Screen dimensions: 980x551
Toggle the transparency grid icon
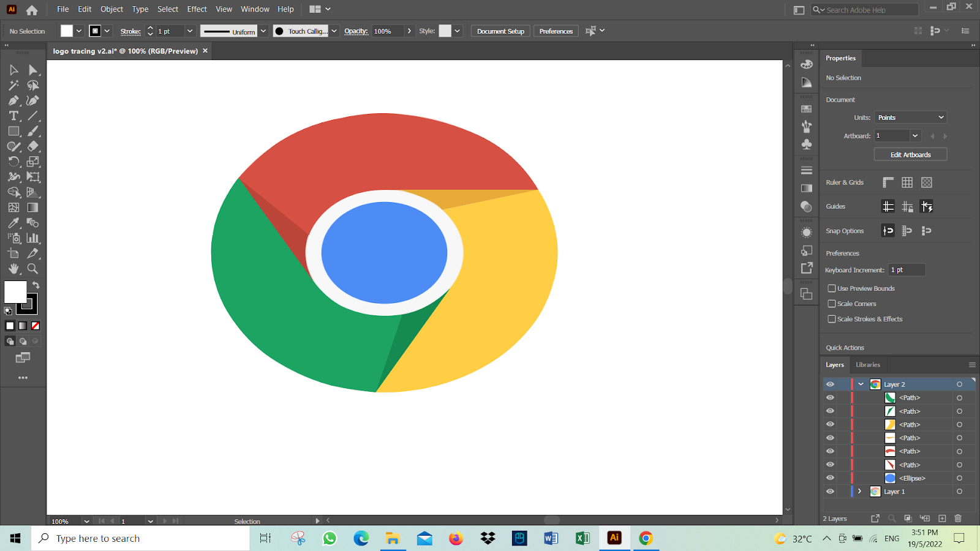(x=927, y=182)
